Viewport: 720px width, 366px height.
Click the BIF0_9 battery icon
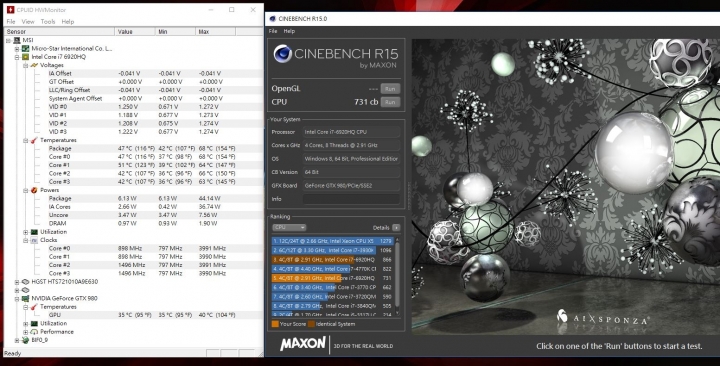pos(26,340)
